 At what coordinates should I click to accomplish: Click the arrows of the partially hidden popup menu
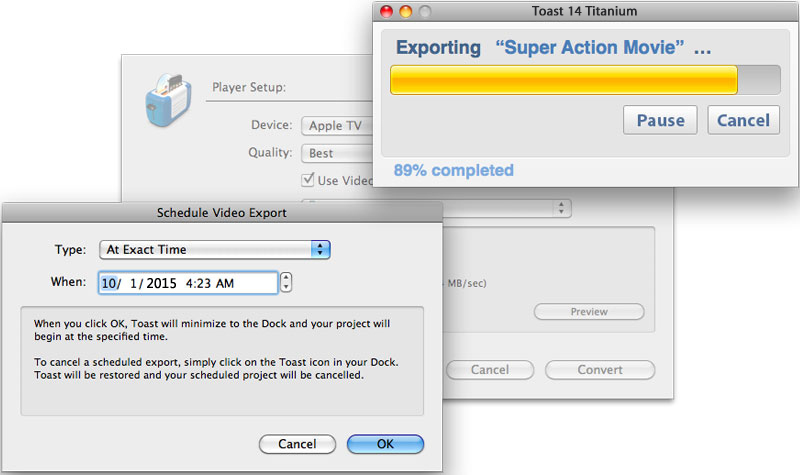pos(563,208)
